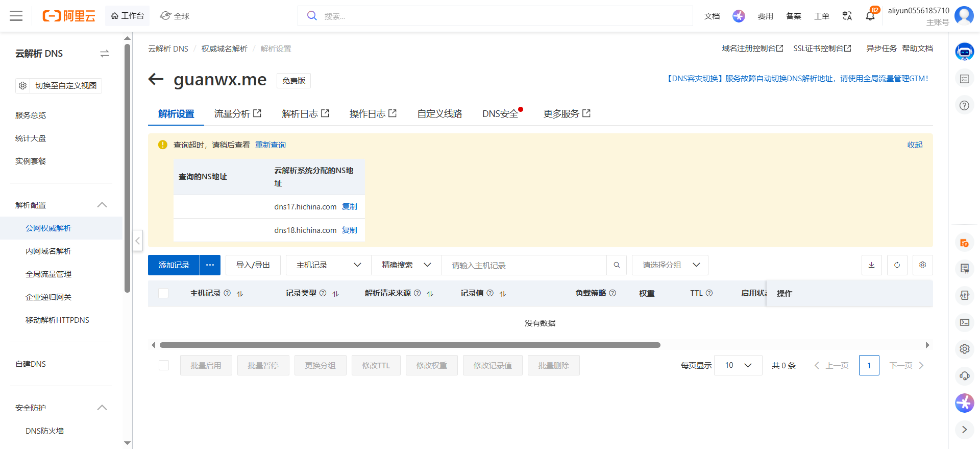Open table column settings gear
This screenshot has width=980, height=449.
(x=923, y=265)
